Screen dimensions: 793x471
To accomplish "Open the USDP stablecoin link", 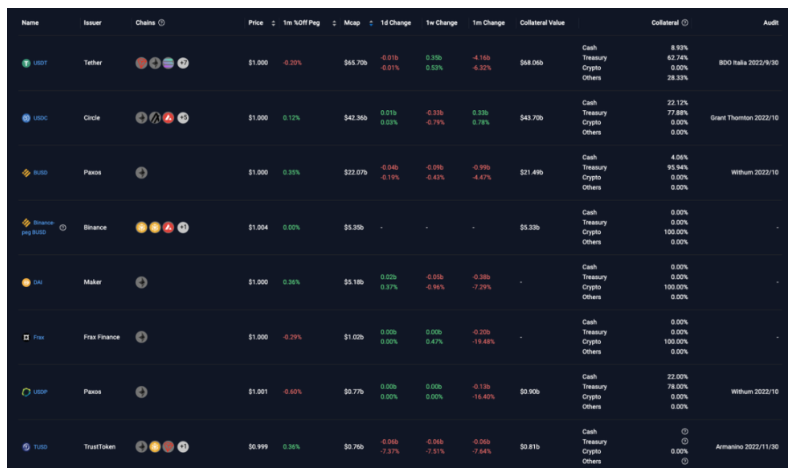I will click(x=40, y=392).
